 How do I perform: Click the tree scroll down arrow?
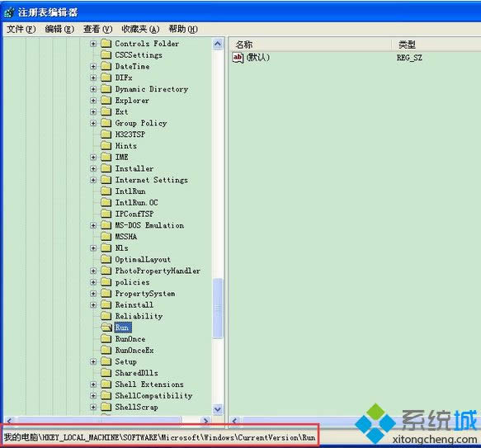pyautogui.click(x=218, y=409)
